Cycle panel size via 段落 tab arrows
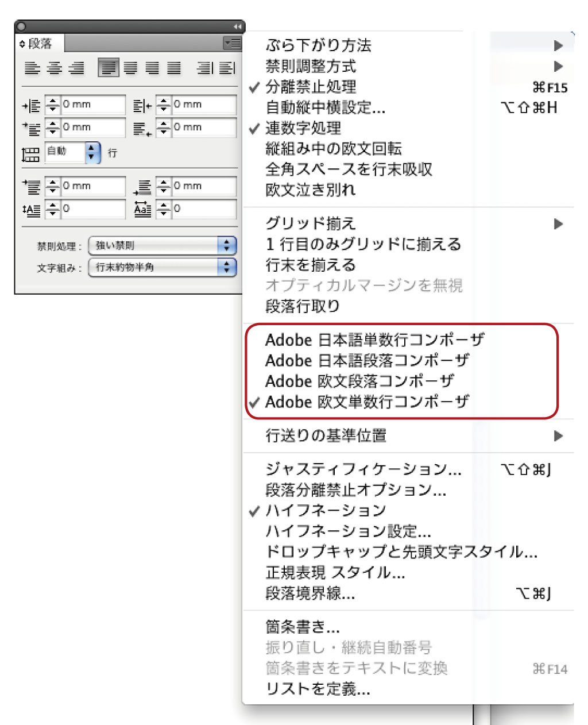This screenshot has width=588, height=725. (22, 44)
